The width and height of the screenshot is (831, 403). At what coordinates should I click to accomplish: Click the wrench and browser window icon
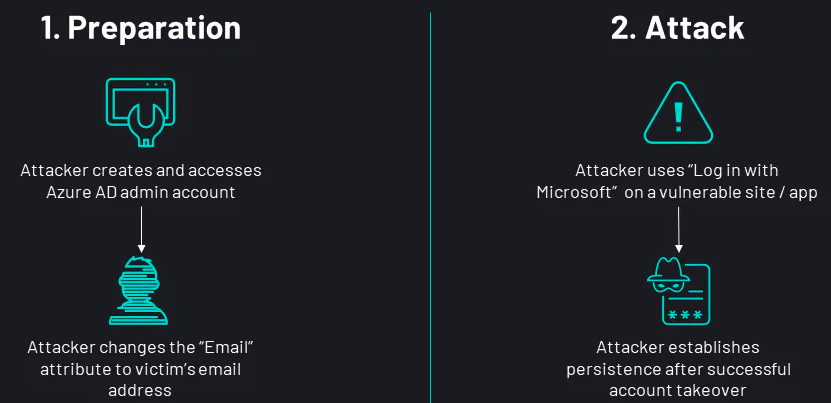pyautogui.click(x=140, y=112)
